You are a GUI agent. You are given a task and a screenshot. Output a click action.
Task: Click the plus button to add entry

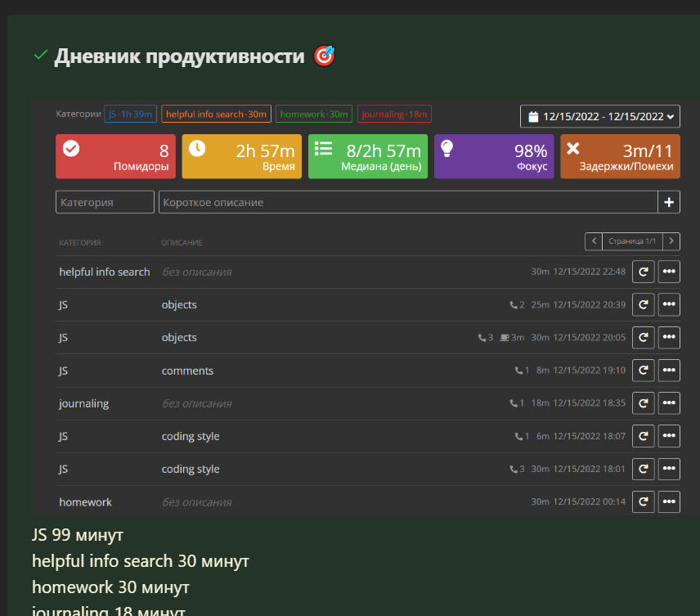pyautogui.click(x=669, y=202)
